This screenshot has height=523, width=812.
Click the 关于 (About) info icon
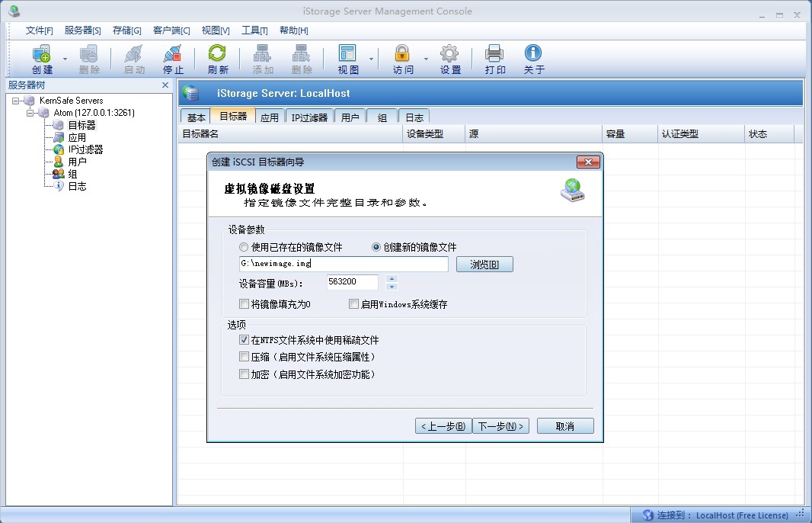pyautogui.click(x=533, y=53)
